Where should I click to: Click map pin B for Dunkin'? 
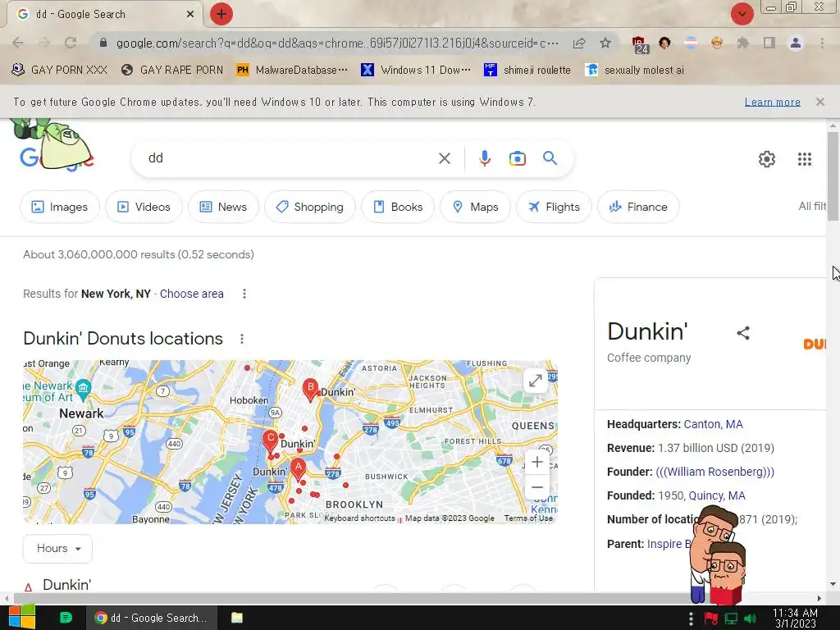pyautogui.click(x=310, y=390)
